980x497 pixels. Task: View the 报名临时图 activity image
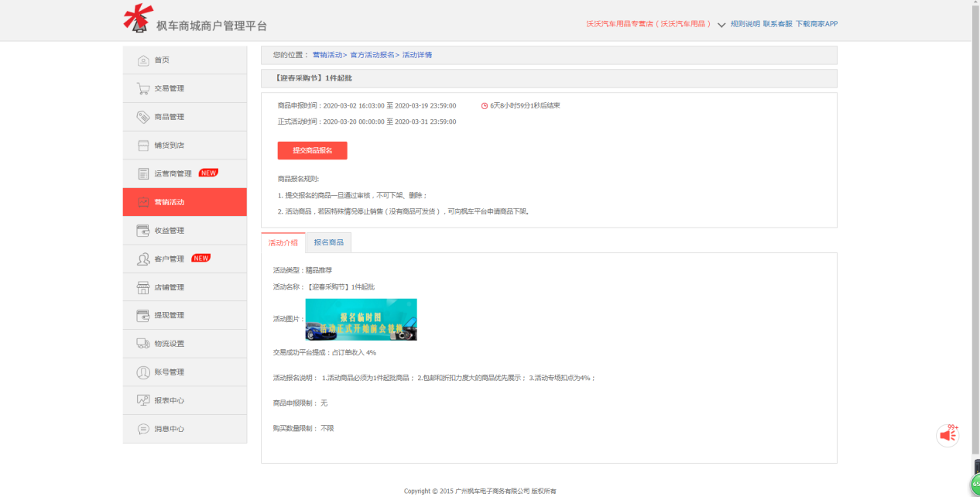point(361,320)
